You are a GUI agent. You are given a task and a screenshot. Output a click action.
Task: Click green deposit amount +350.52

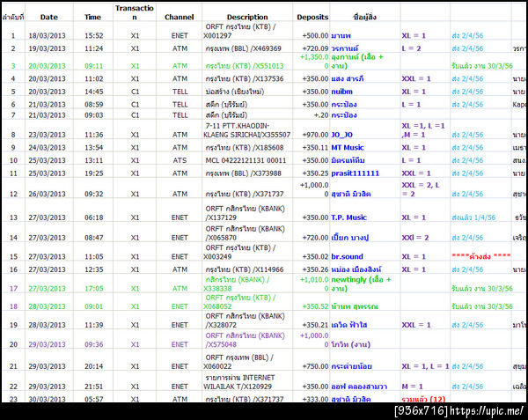click(315, 306)
